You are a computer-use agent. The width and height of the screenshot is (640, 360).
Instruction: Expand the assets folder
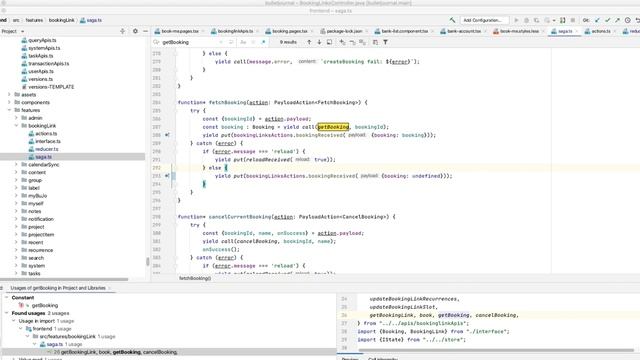(x=9, y=95)
